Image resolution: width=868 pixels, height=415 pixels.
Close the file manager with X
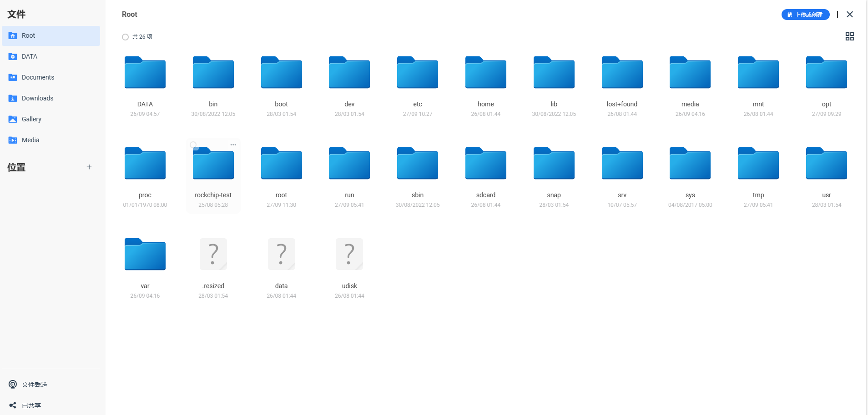(x=849, y=15)
